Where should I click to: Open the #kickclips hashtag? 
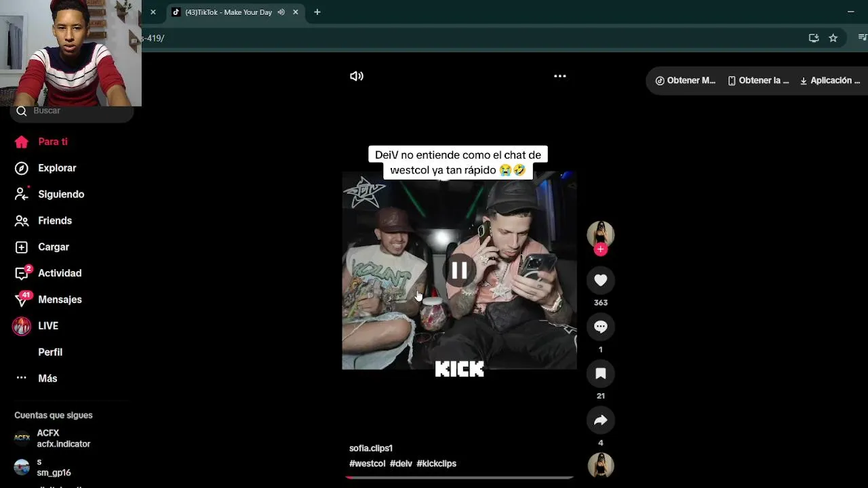(437, 464)
